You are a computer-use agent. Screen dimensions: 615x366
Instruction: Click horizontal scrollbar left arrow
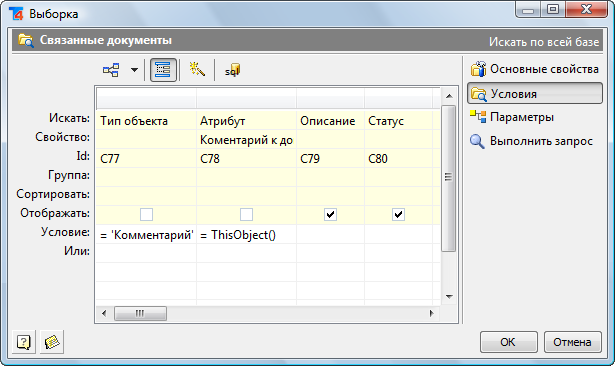[104, 313]
